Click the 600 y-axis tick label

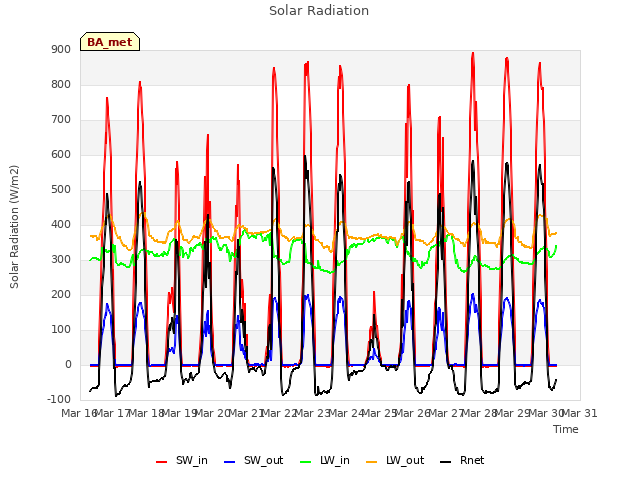pos(61,155)
